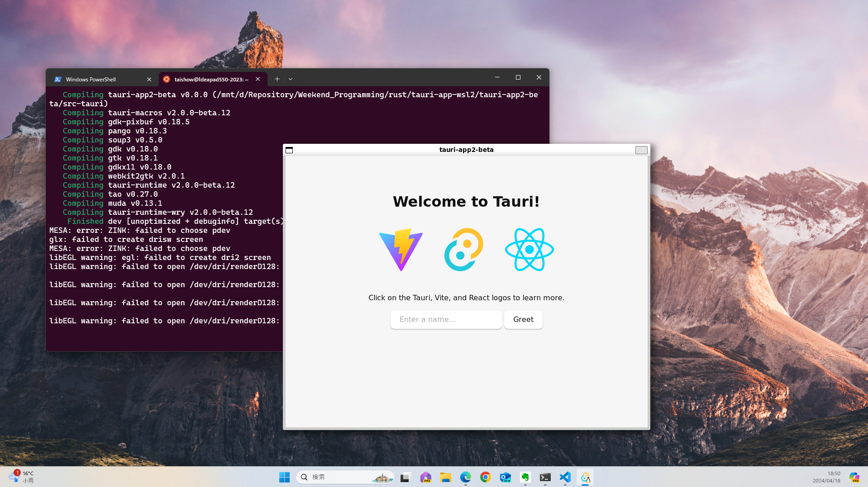Viewport: 868px width, 487px height.
Task: Click the 'Compiling soup3 v0.5.0' line
Action: pyautogui.click(x=112, y=140)
